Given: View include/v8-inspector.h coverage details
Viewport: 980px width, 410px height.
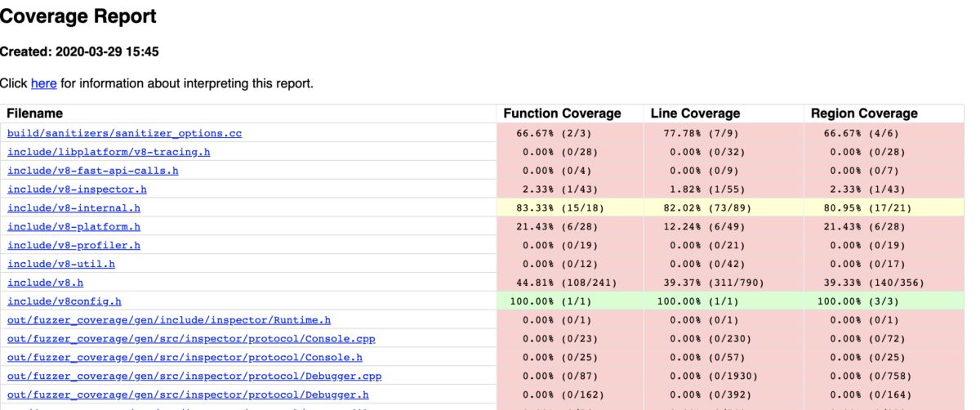Looking at the screenshot, I should click(77, 189).
